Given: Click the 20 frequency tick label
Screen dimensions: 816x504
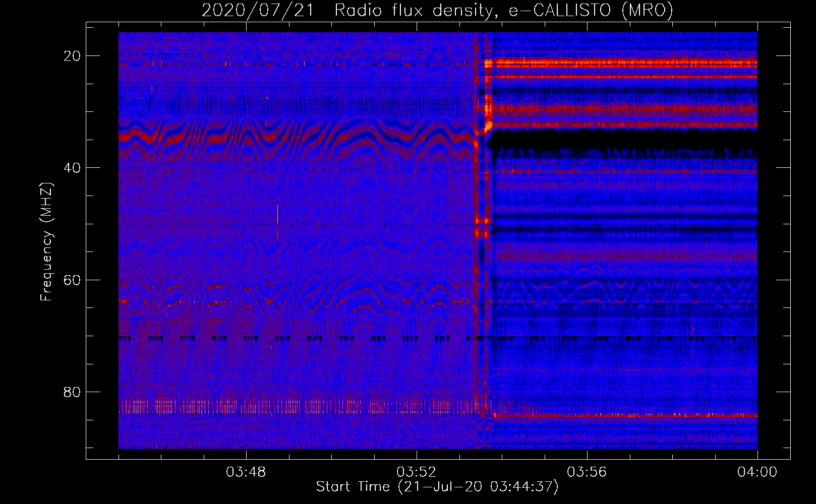Looking at the screenshot, I should [72, 56].
